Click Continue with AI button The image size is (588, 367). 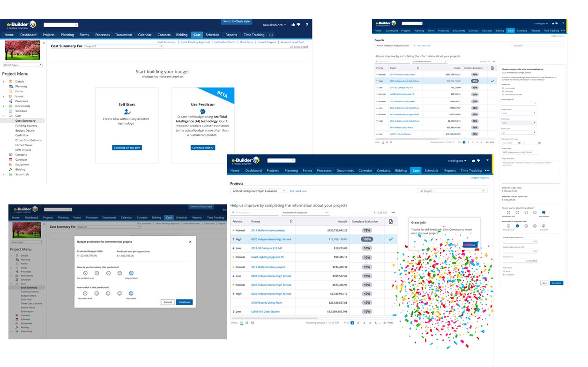pyautogui.click(x=203, y=148)
